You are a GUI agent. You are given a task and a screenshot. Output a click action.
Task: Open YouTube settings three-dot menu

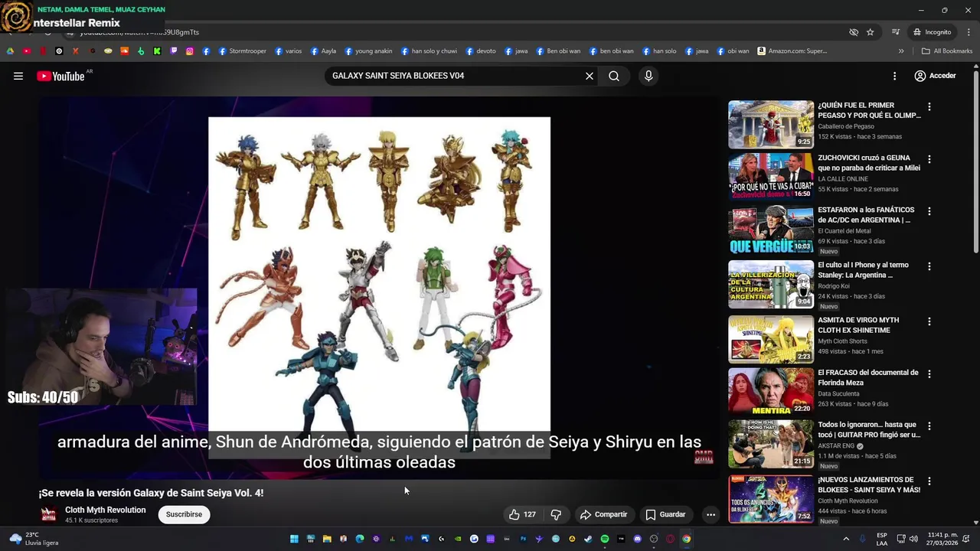point(894,76)
